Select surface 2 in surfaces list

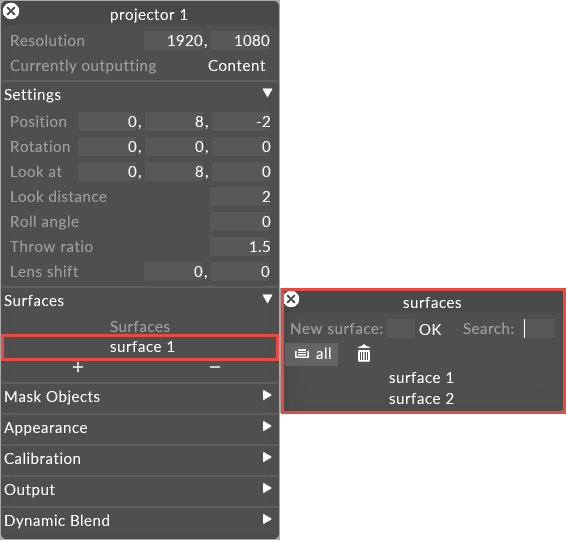[x=421, y=399]
